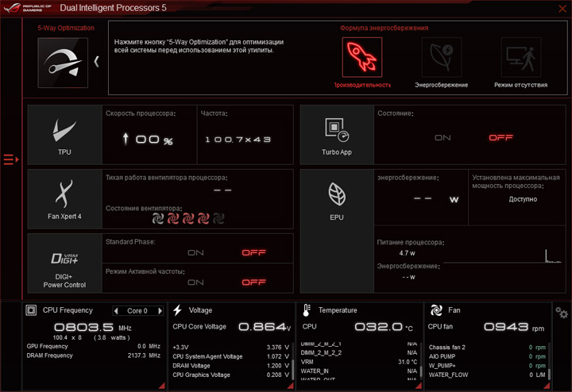Collapse the description panel with left chevron
Screen dimensions: 572x392
96,62
